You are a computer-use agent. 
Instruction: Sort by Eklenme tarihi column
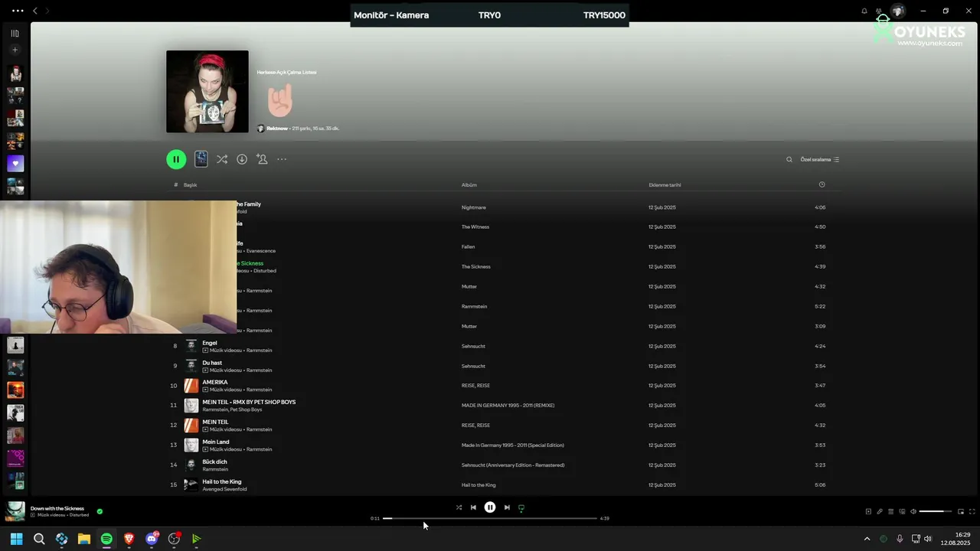click(665, 184)
